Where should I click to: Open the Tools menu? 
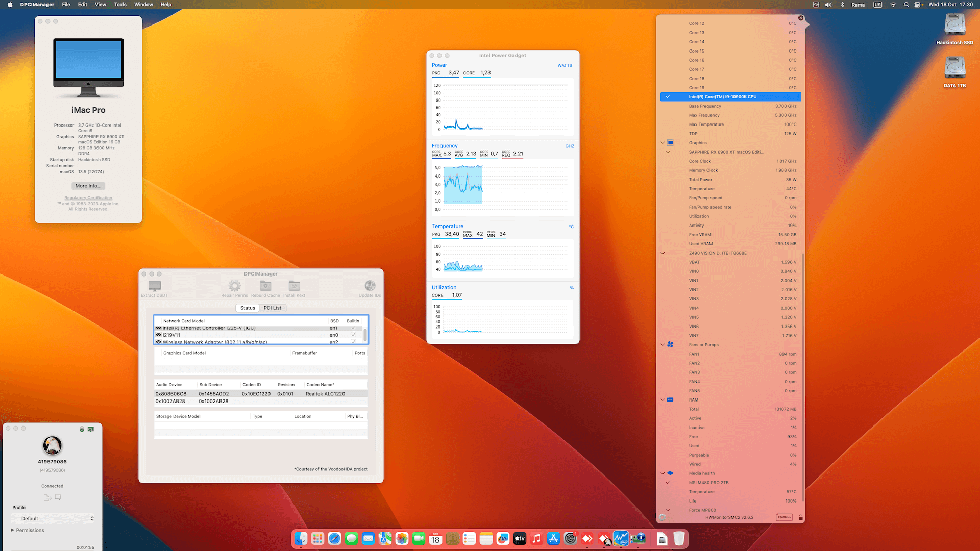[x=120, y=5]
